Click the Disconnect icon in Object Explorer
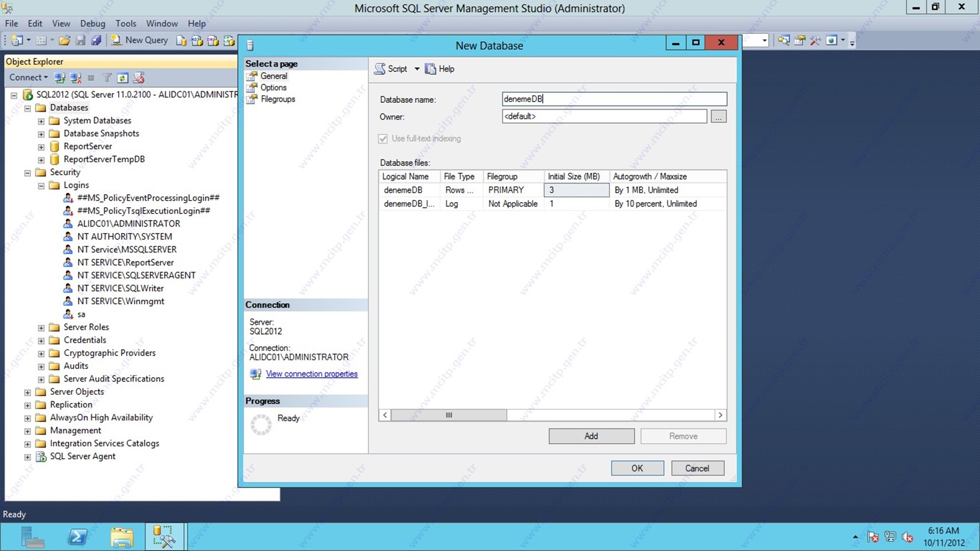This screenshot has height=551, width=980. click(x=75, y=77)
